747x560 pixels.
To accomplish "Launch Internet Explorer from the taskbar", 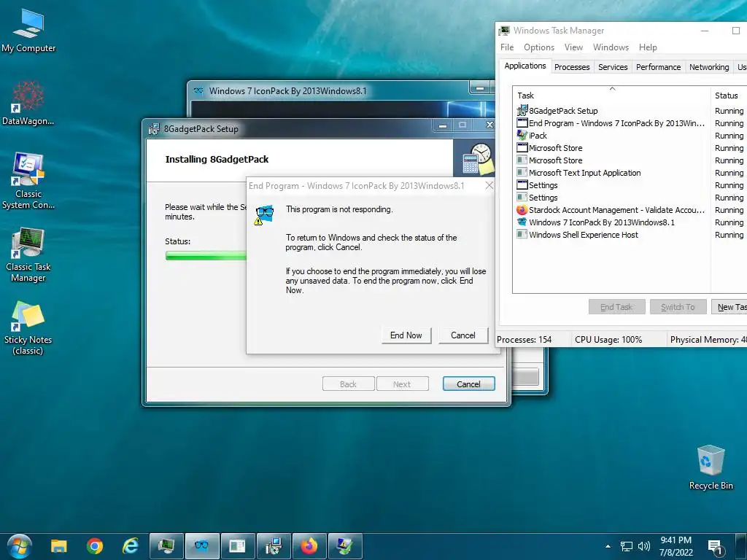I will coord(130,545).
